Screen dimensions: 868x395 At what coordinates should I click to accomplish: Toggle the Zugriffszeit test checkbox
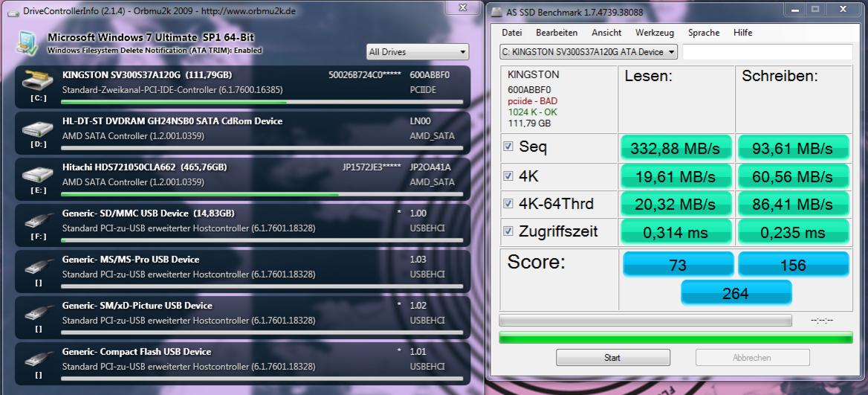(x=508, y=231)
